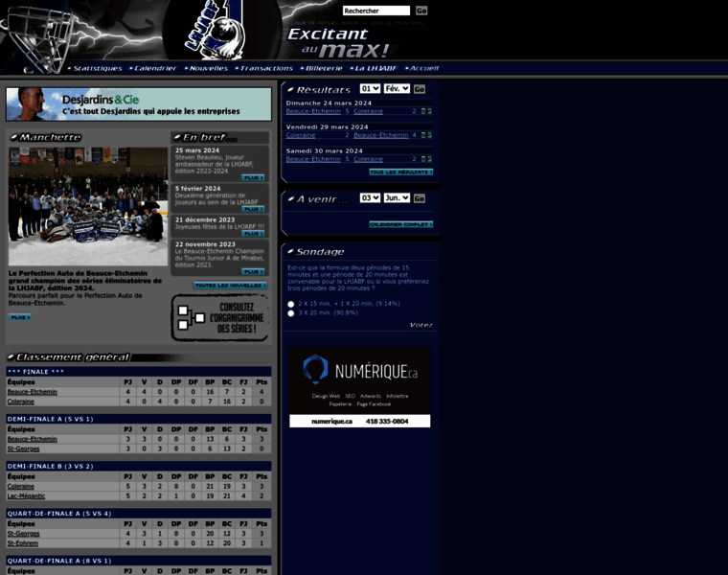Open the Statistiques menu
Viewport: 728px width, 575px height.
[x=95, y=68]
